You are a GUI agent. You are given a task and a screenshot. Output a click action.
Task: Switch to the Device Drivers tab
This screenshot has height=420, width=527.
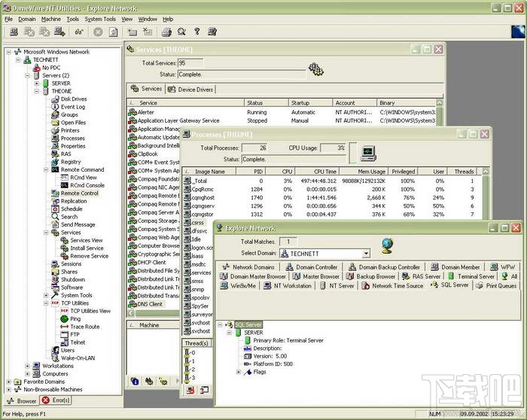pyautogui.click(x=191, y=90)
